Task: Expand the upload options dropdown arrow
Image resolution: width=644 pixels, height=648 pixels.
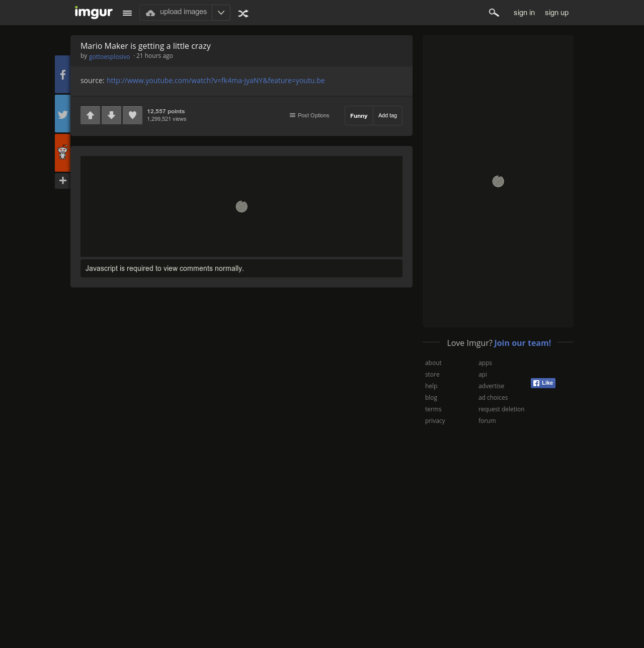Action: [221, 13]
